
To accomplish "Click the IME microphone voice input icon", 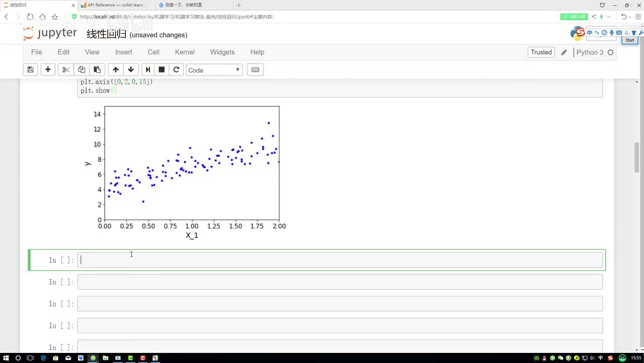I will tap(612, 33).
